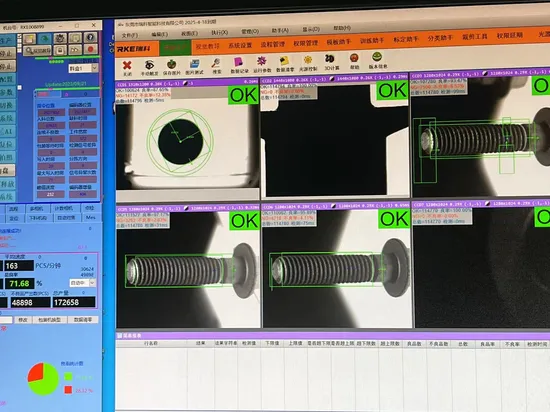Click the 修改 button
Screen dimensions: 550x412
[23, 320]
